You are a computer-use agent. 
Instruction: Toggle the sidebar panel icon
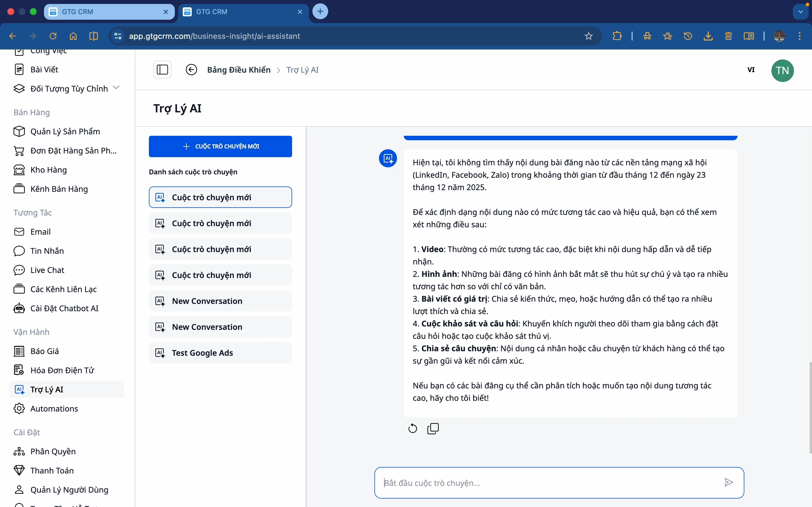[x=162, y=70]
